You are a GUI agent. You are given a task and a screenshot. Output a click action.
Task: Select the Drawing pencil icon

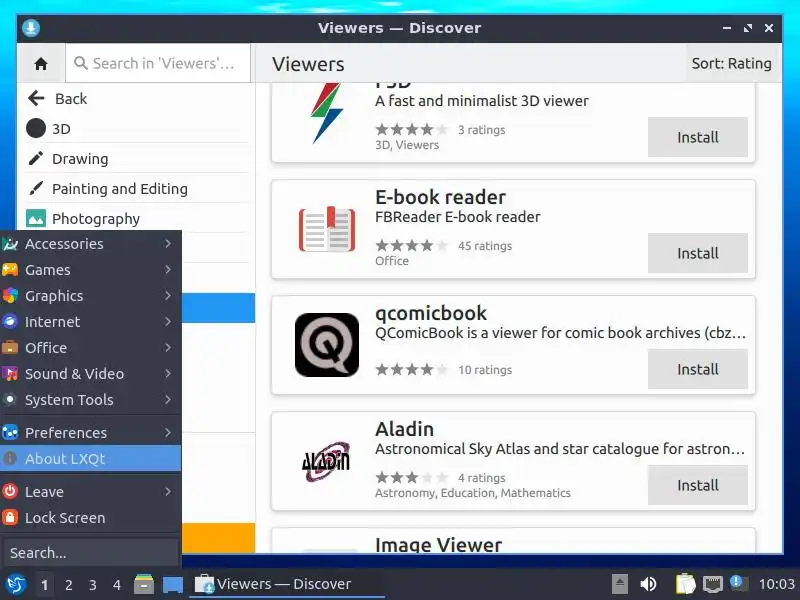pyautogui.click(x=36, y=159)
